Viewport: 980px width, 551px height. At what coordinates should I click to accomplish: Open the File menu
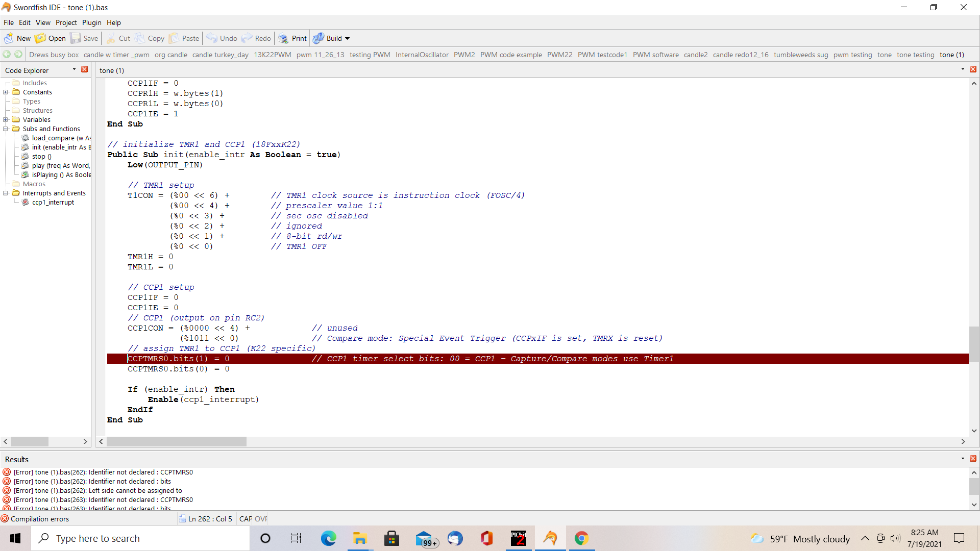click(x=9, y=22)
